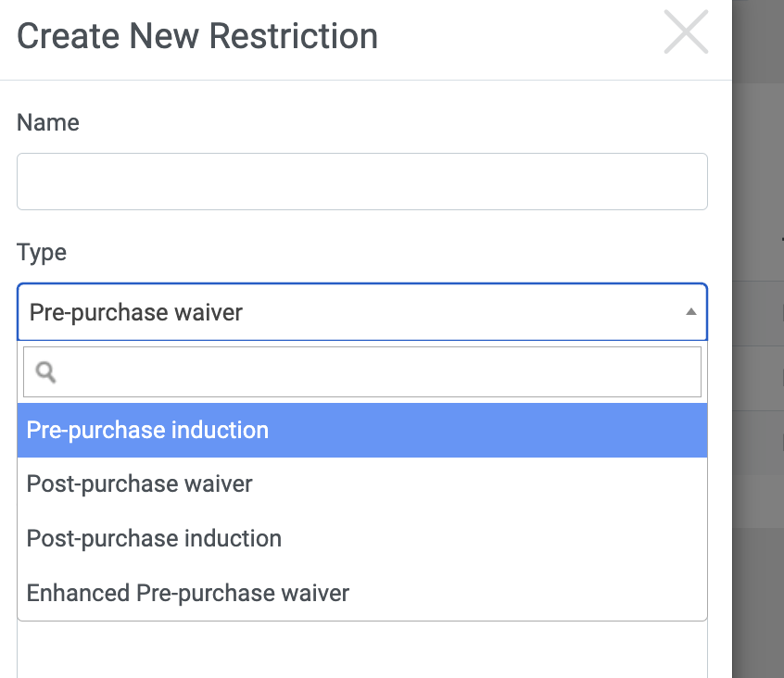Click the Pre-purchase waiver selected value text
Image resolution: width=784 pixels, height=678 pixels.
[136, 312]
